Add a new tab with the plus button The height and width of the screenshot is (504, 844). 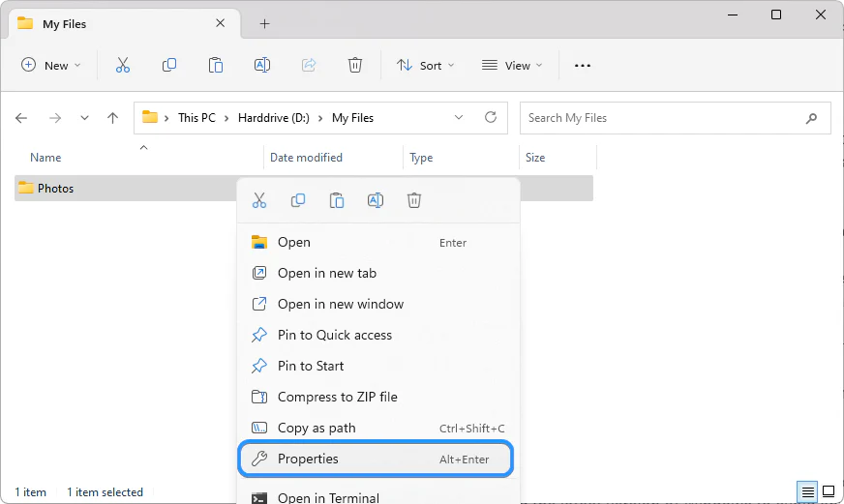265,23
